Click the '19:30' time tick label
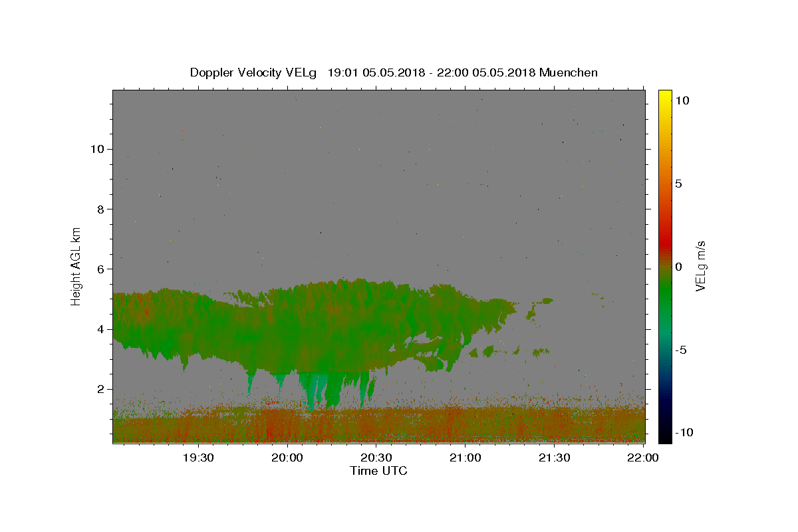798x532 pixels. [198, 458]
